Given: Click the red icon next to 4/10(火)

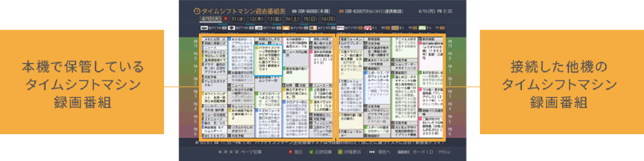Looking at the screenshot, I should click(226, 19).
